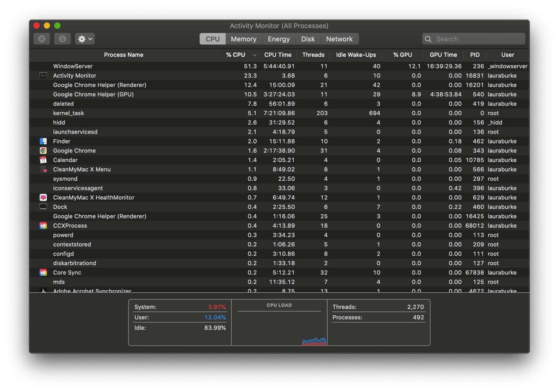Switch to the Memory tab
Image resolution: width=559 pixels, height=392 pixels.
tap(244, 39)
